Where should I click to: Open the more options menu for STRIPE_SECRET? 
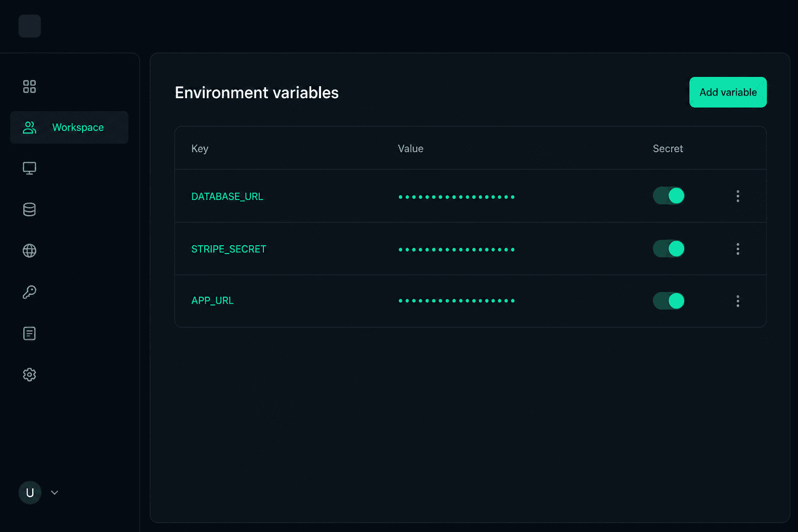[738, 249]
